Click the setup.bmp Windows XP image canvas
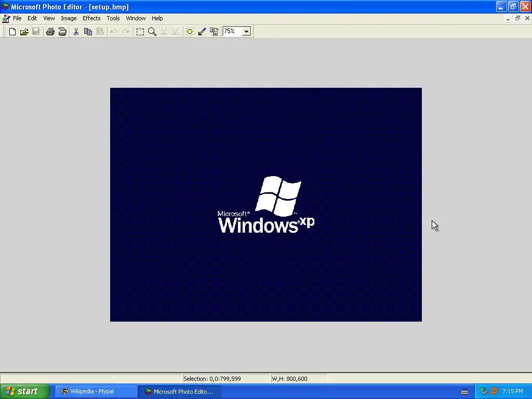 [x=265, y=205]
